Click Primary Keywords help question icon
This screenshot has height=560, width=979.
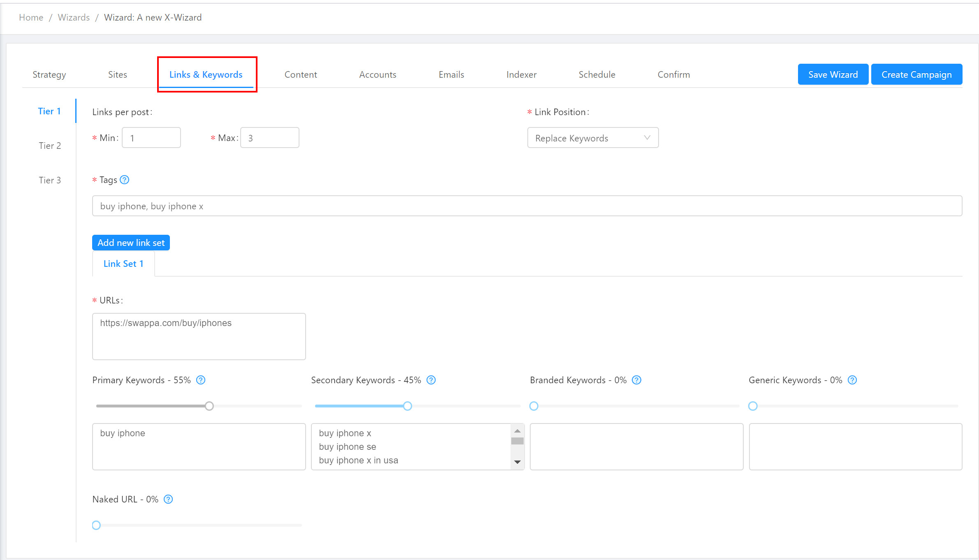click(x=201, y=380)
